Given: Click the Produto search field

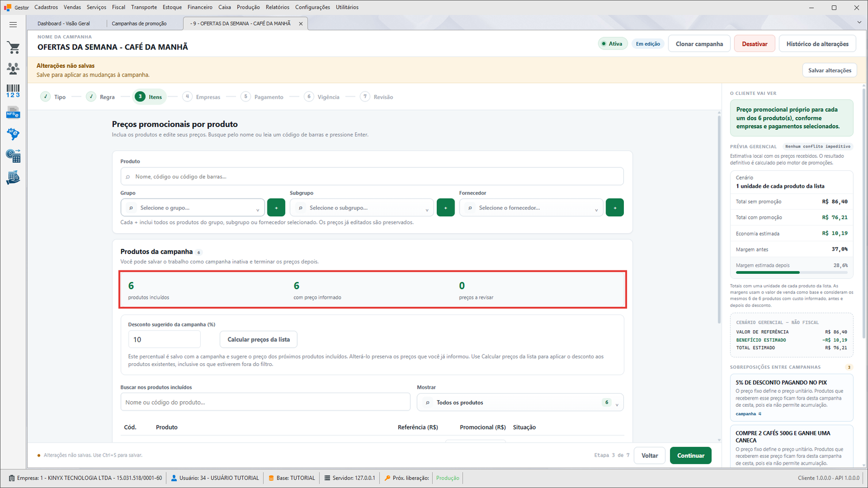Looking at the screenshot, I should [372, 176].
